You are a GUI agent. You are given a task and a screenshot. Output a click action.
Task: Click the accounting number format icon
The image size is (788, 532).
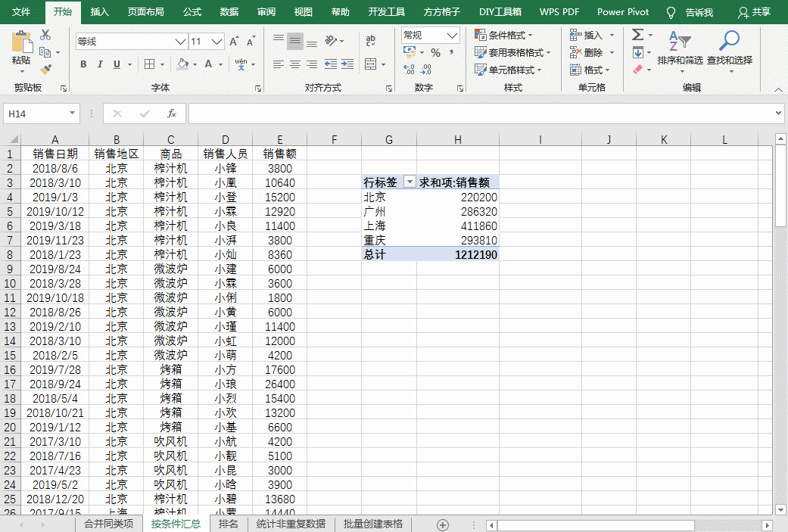pos(410,51)
